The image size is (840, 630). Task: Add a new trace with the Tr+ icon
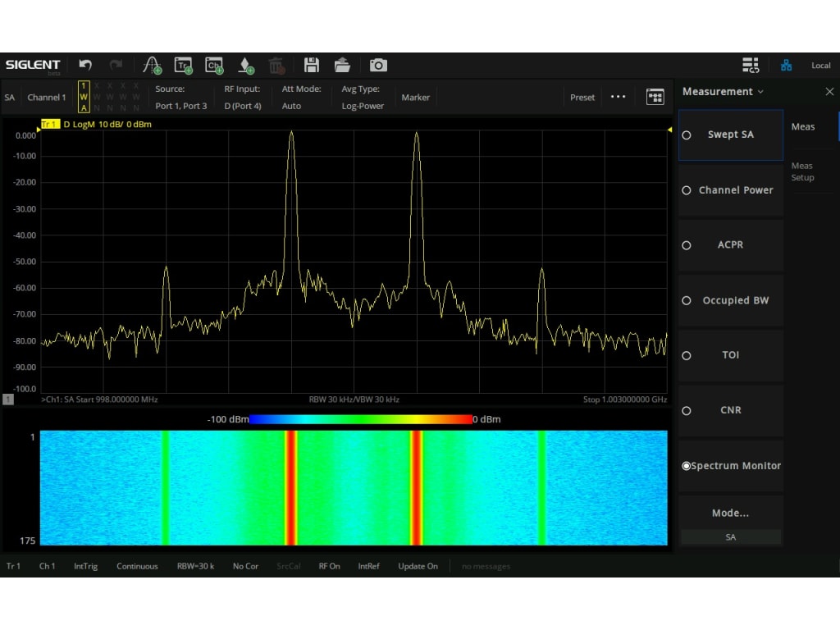pyautogui.click(x=182, y=65)
